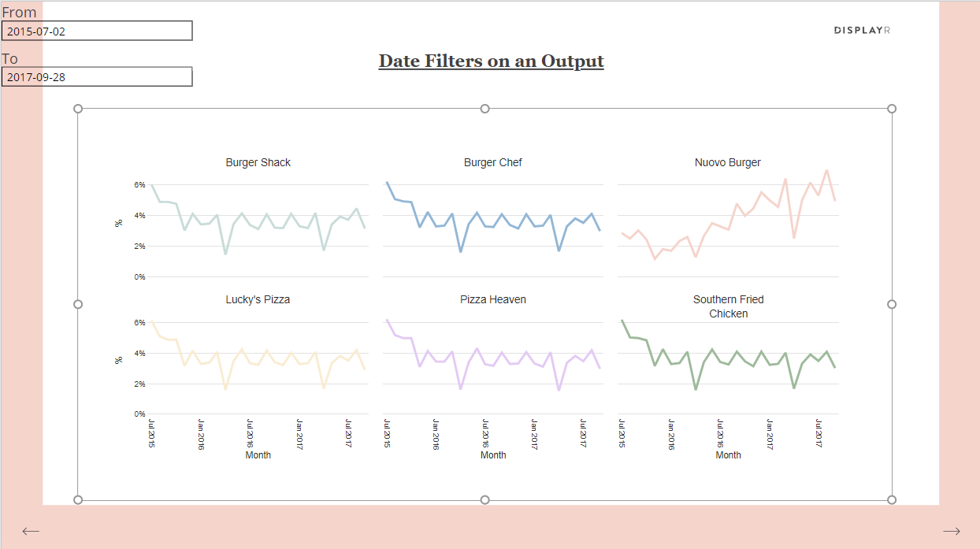
Task: Select the right-middle resize handle of chart
Action: 892,304
